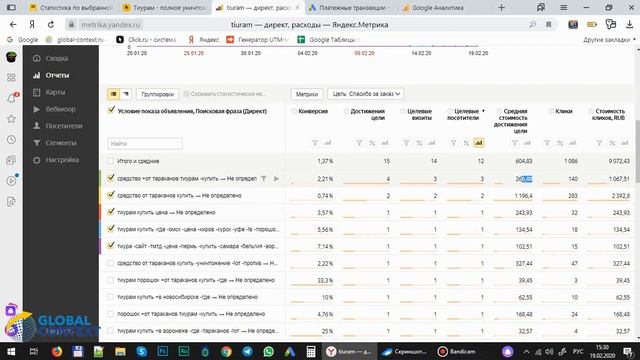The image size is (640, 360).
Task: Open a new browser tab with plus
Action: pyautogui.click(x=501, y=7)
